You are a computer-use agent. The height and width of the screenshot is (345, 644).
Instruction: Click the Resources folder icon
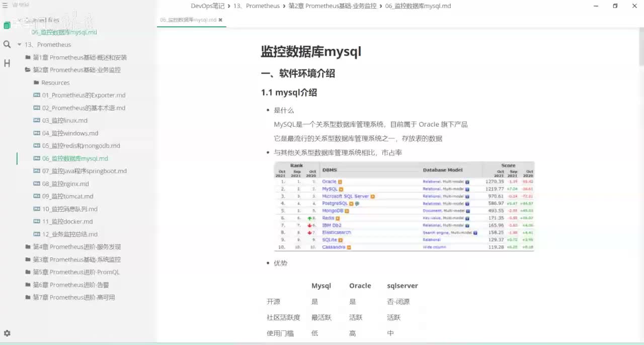(36, 82)
